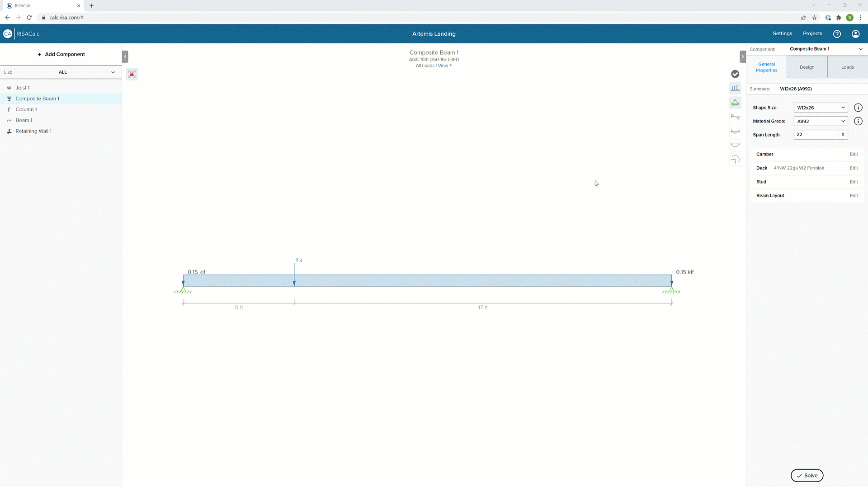868x487 pixels.
Task: Open the help question mark icon
Action: tap(837, 34)
